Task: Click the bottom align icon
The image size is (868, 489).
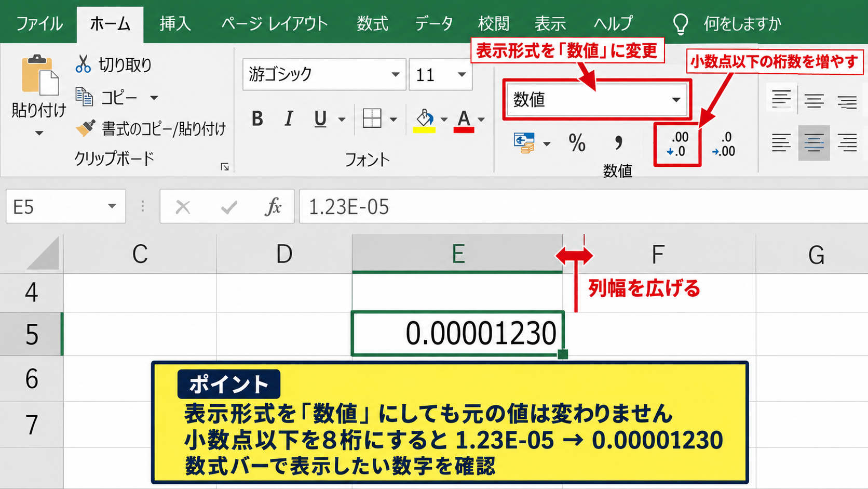Action: coord(847,102)
